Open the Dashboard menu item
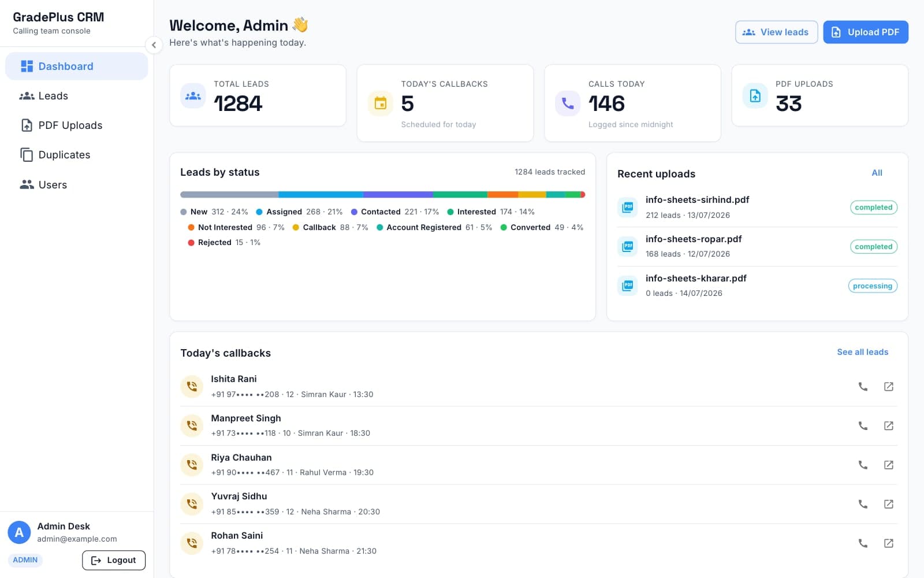924x578 pixels. (x=76, y=66)
